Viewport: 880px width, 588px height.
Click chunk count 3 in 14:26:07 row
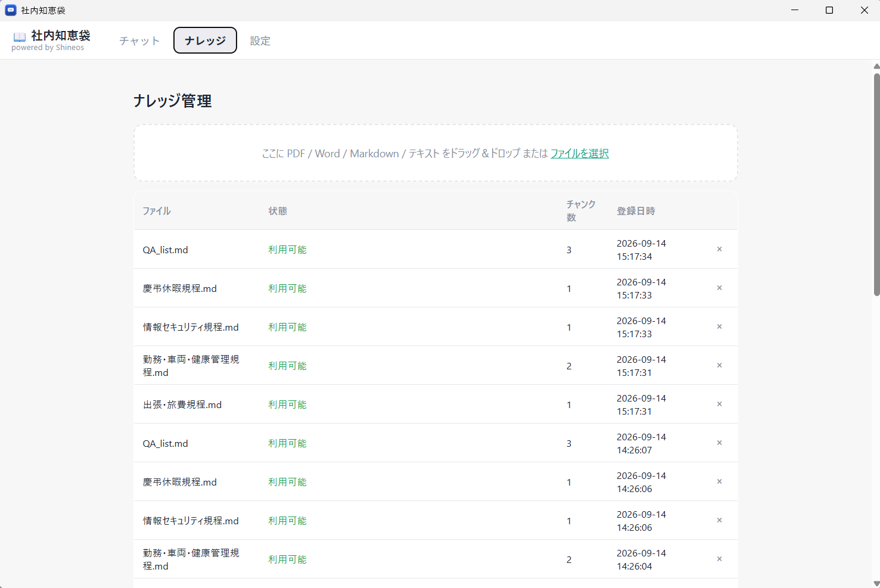[x=569, y=443]
